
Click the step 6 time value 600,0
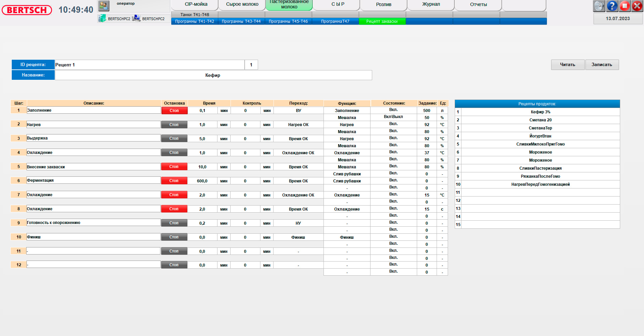[202, 181]
